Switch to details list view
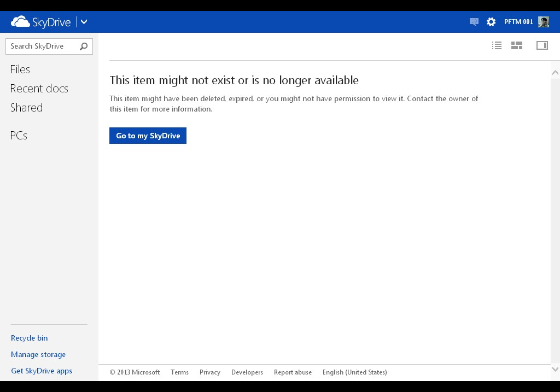Image resolution: width=560 pixels, height=392 pixels. (x=497, y=45)
